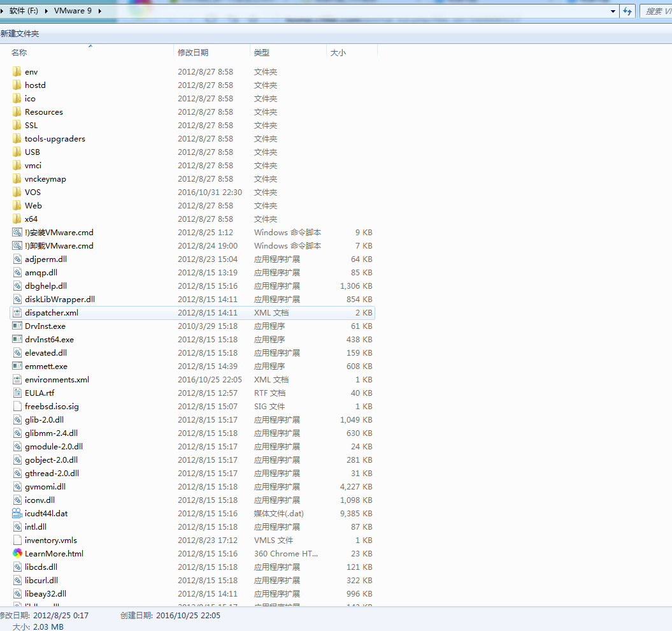Image resolution: width=672 pixels, height=631 pixels.
Task: Select the libeay32.dll file name
Action: 45,593
